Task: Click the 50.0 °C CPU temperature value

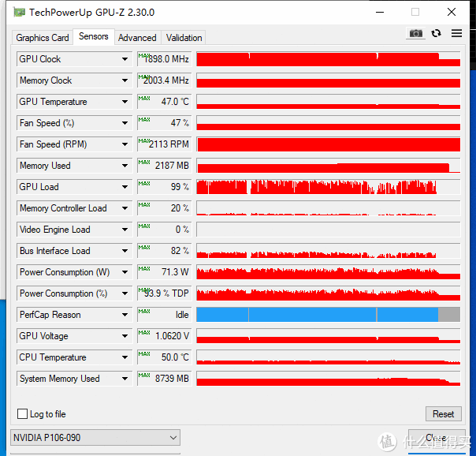Action: [x=164, y=357]
